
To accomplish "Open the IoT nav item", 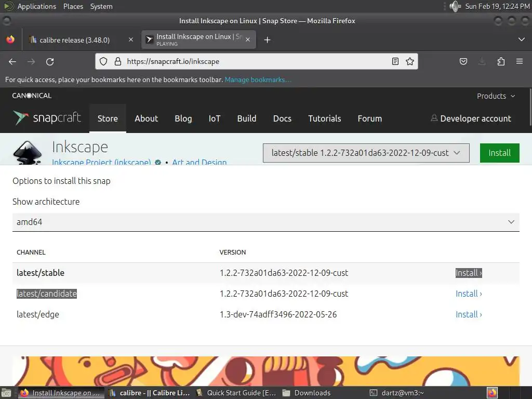I will [215, 118].
